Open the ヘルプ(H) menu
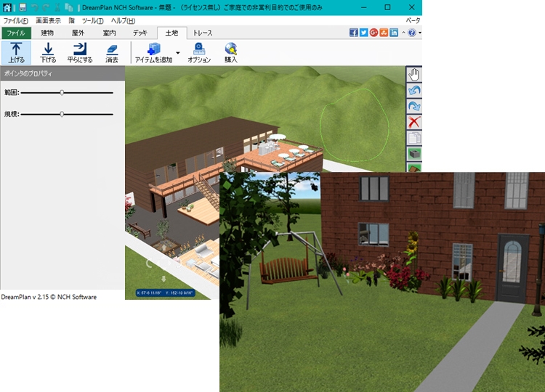545x392 pixels. coord(123,21)
